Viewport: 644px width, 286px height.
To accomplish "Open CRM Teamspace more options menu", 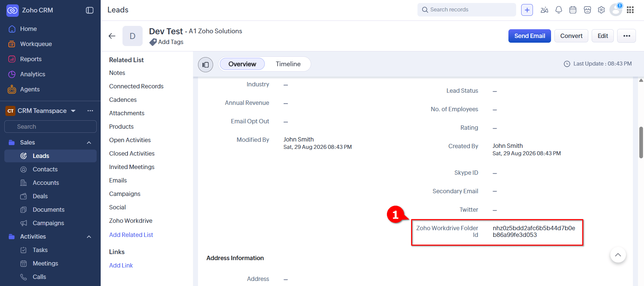I will (90, 111).
